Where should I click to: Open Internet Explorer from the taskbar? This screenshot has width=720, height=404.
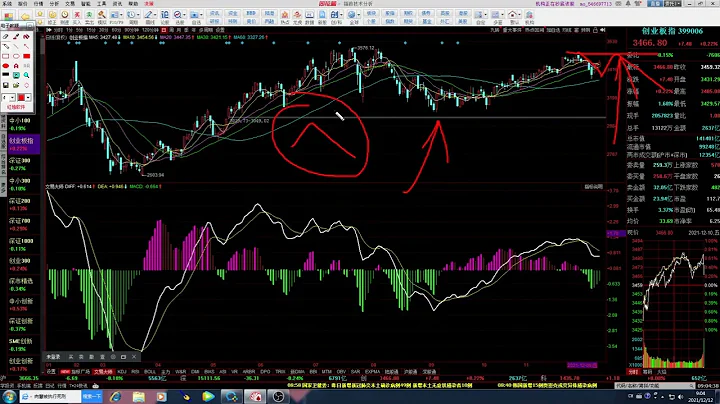[115, 396]
